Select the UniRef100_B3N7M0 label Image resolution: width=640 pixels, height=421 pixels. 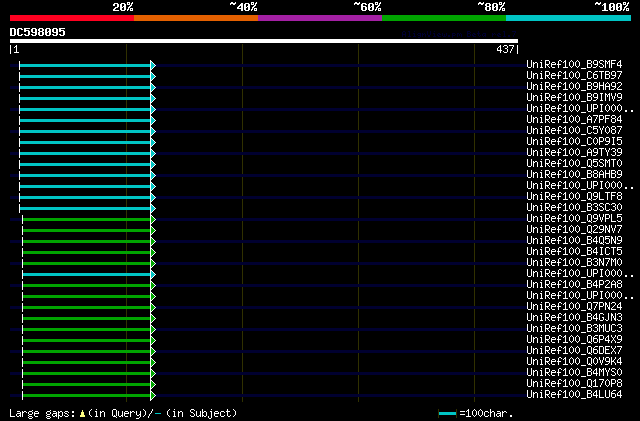coord(574,263)
